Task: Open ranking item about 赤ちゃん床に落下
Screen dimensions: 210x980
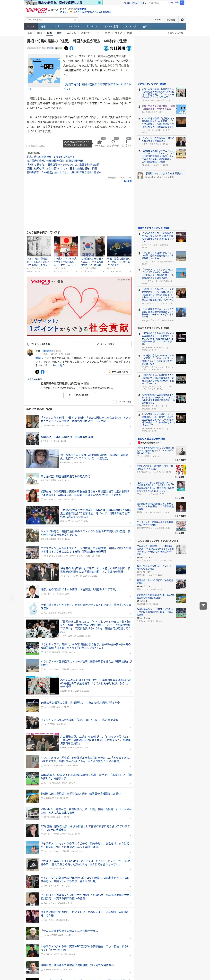Action: [x=158, y=94]
